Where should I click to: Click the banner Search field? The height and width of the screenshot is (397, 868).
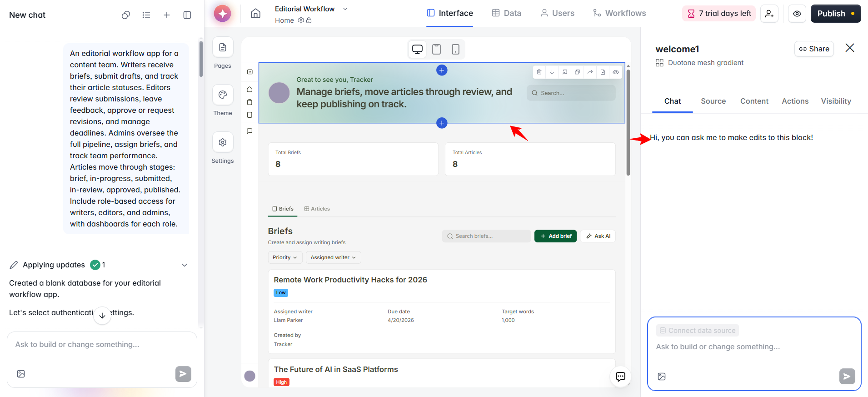(571, 93)
